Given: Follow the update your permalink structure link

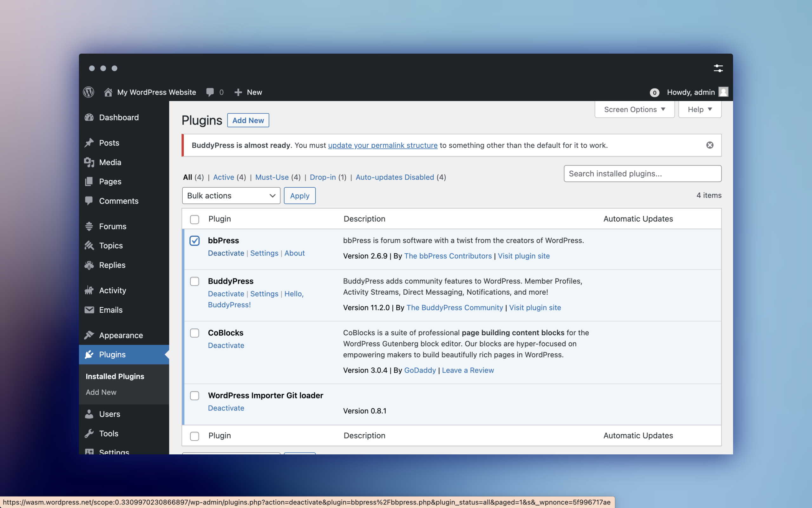Looking at the screenshot, I should point(383,145).
